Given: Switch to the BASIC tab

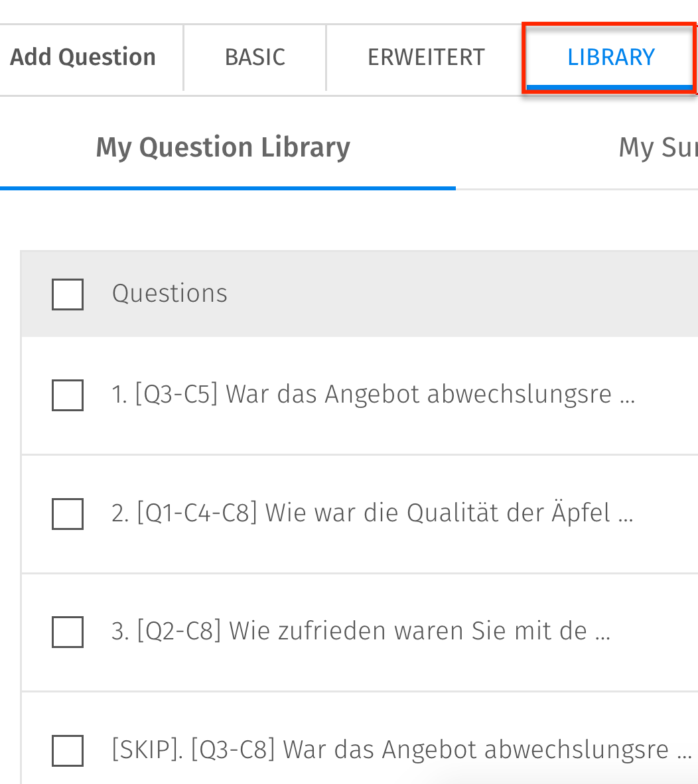Looking at the screenshot, I should [254, 57].
